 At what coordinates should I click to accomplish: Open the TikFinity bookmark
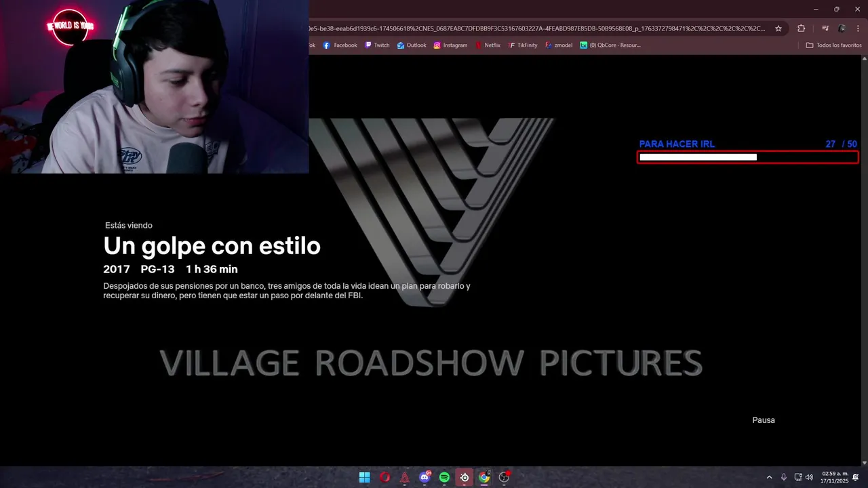(522, 45)
